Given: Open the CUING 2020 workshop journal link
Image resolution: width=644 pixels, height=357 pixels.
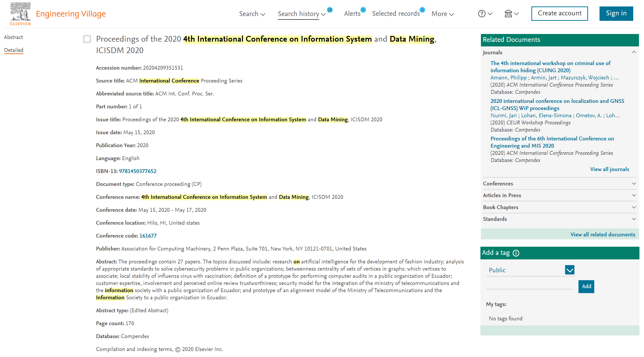Looking at the screenshot, I should 550,67.
